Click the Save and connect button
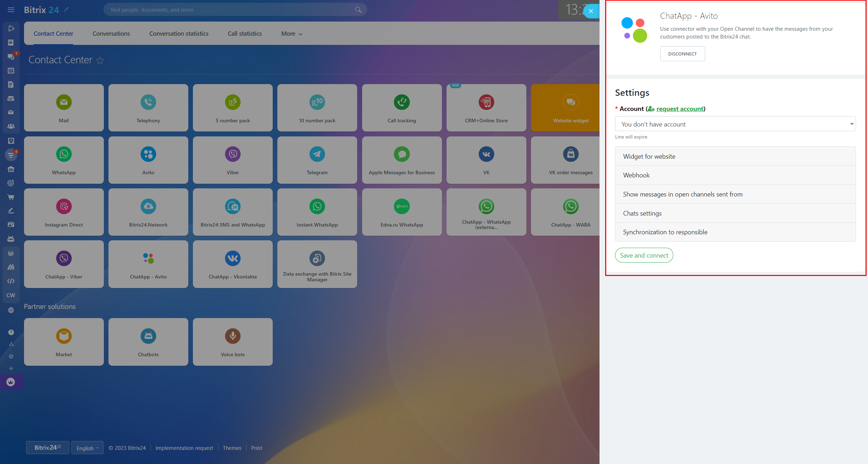The image size is (868, 464). pos(644,255)
